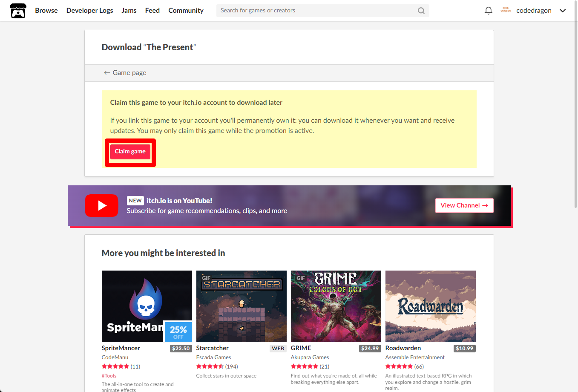Open the Akupara Games creator link
Viewport: 578px width, 392px height.
pos(310,357)
